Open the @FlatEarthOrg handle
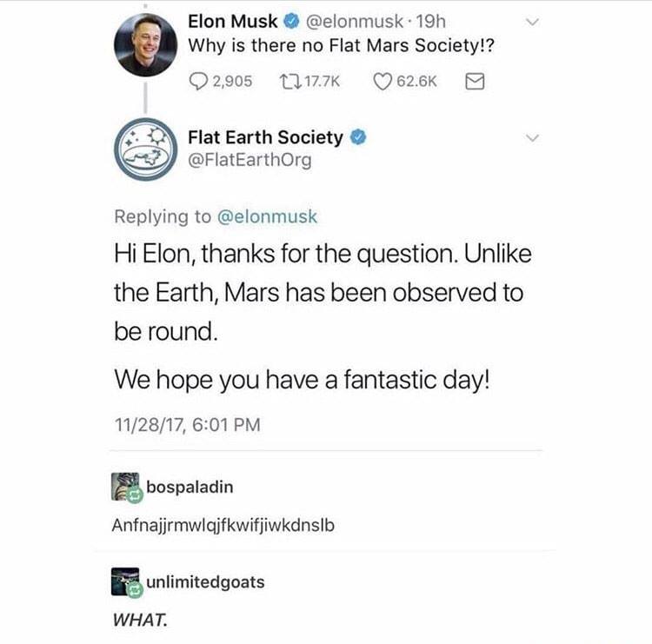This screenshot has width=652, height=644. tap(249, 160)
